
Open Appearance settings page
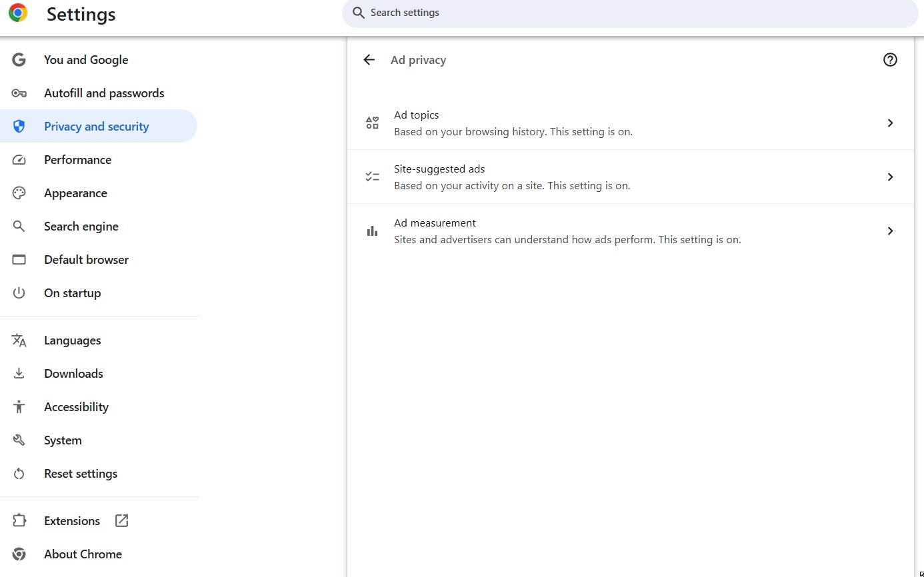tap(75, 193)
